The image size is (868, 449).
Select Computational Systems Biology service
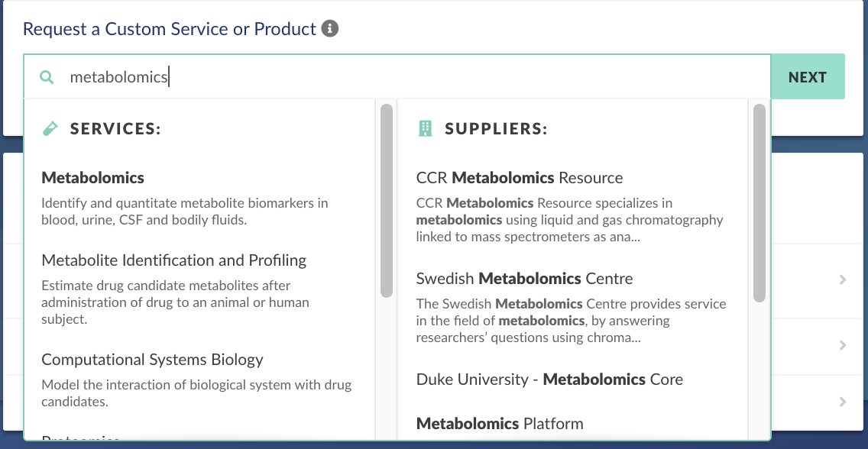[x=152, y=360]
